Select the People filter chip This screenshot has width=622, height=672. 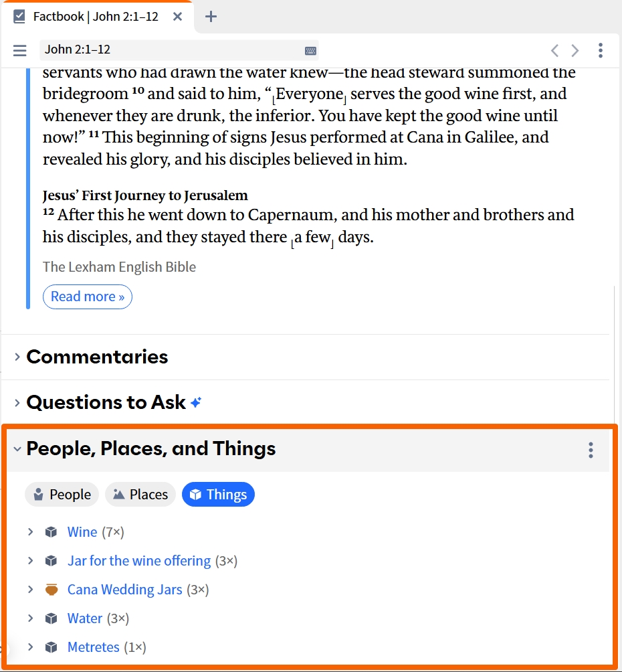(62, 495)
